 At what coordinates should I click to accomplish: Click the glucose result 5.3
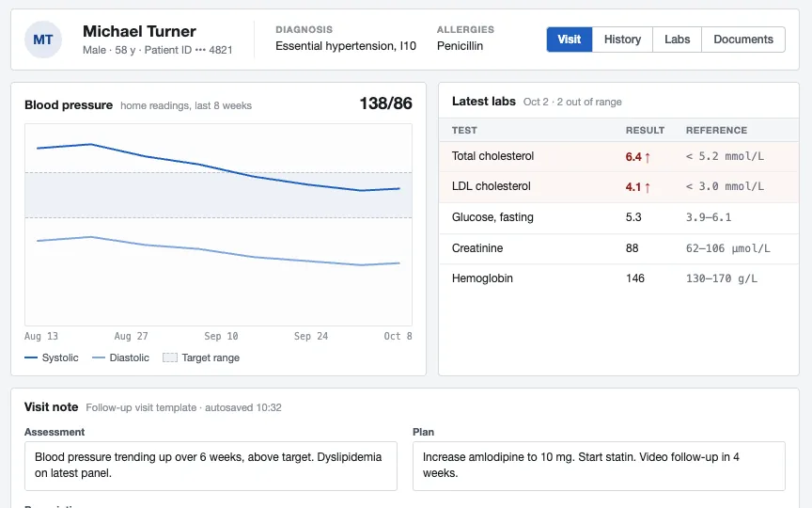pyautogui.click(x=633, y=217)
